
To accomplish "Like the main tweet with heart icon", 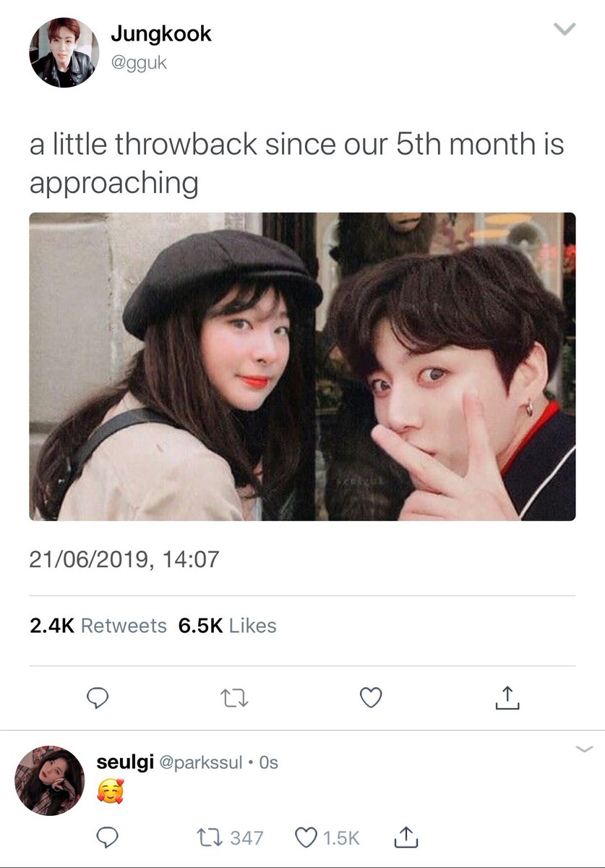I will [x=371, y=697].
